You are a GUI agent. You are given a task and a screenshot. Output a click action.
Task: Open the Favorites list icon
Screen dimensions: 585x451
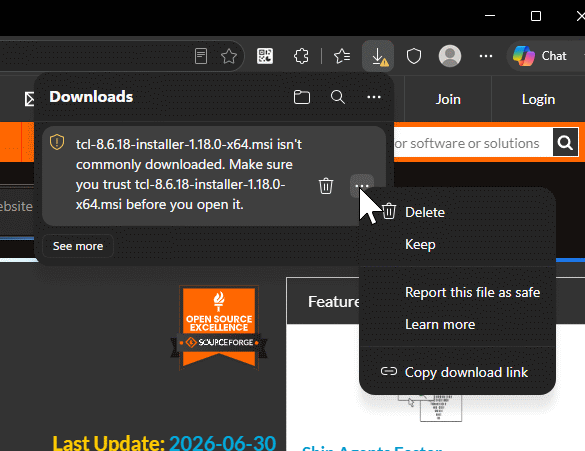pyautogui.click(x=342, y=56)
